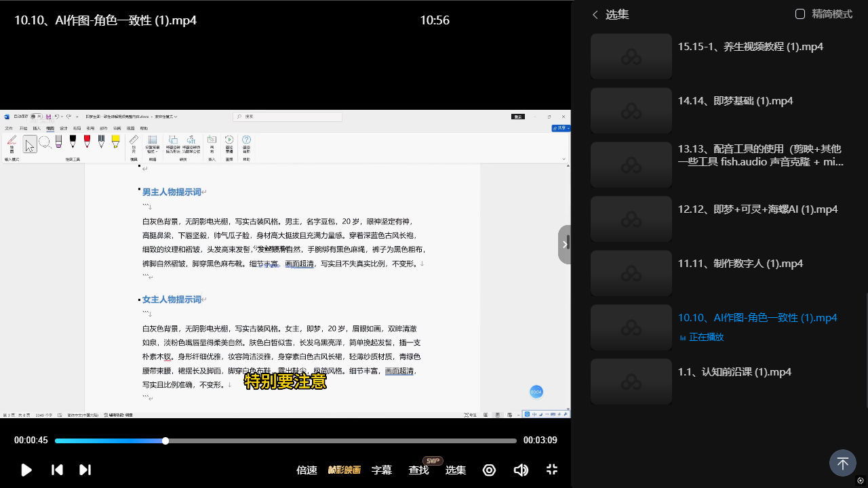Mute the video volume
Image resolution: width=868 pixels, height=488 pixels.
point(521,470)
